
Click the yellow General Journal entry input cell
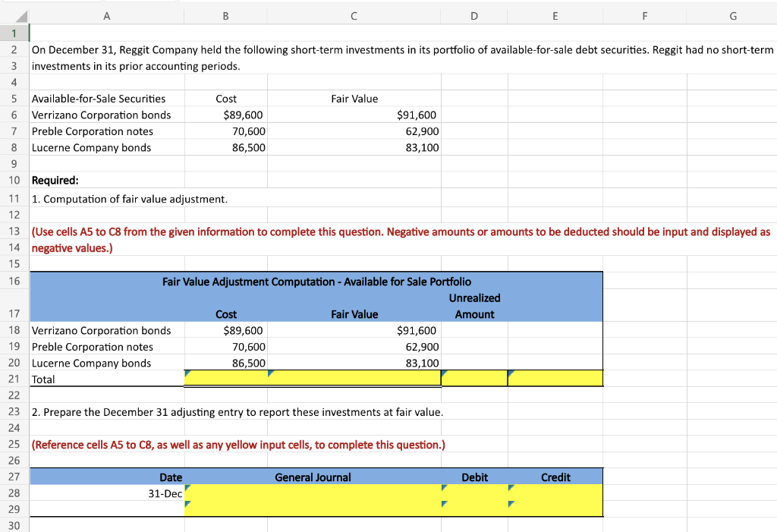pyautogui.click(x=313, y=493)
